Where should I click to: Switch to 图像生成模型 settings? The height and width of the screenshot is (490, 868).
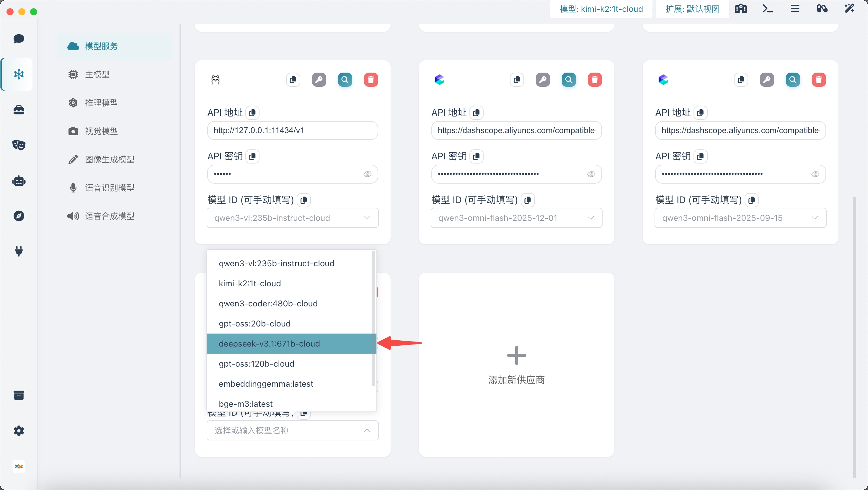pos(115,159)
